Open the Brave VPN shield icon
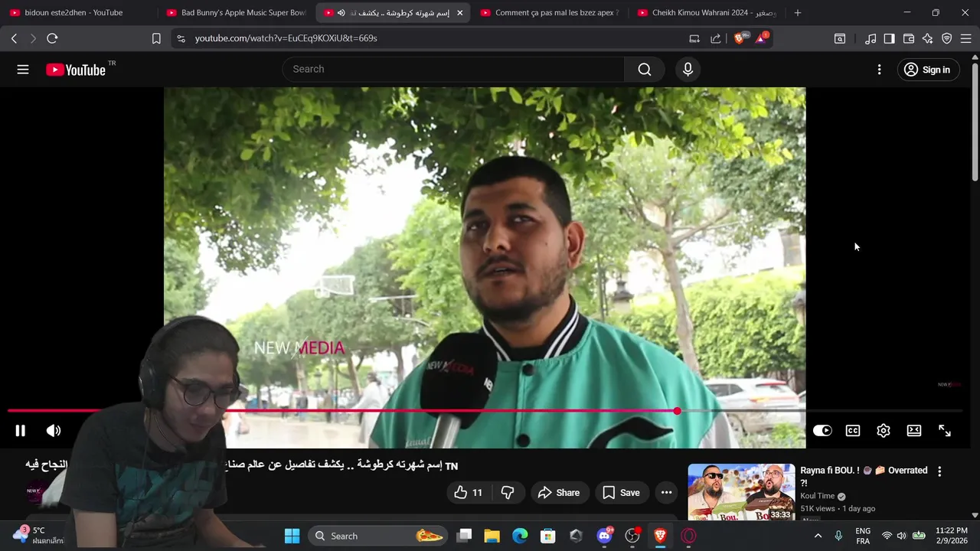 947,38
